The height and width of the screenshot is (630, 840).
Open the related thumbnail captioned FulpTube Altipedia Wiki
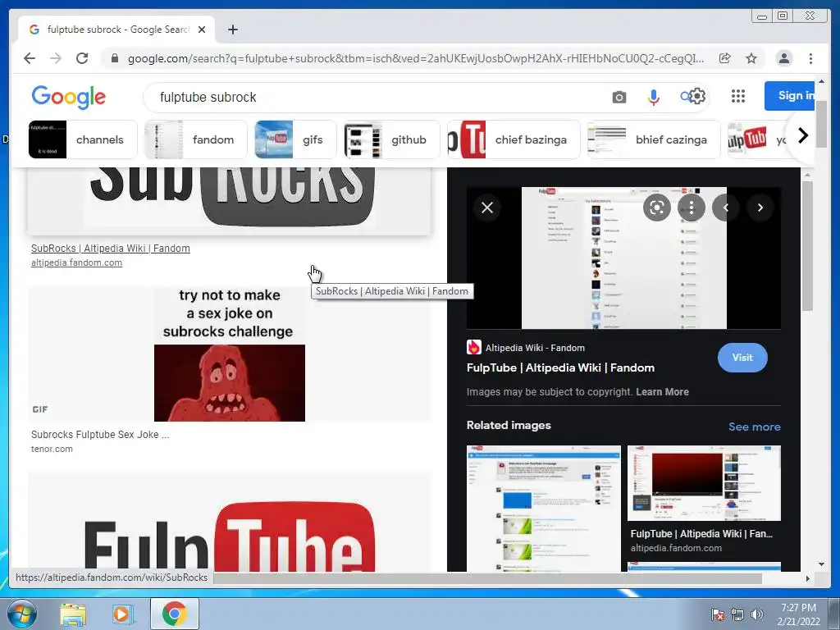(704, 483)
